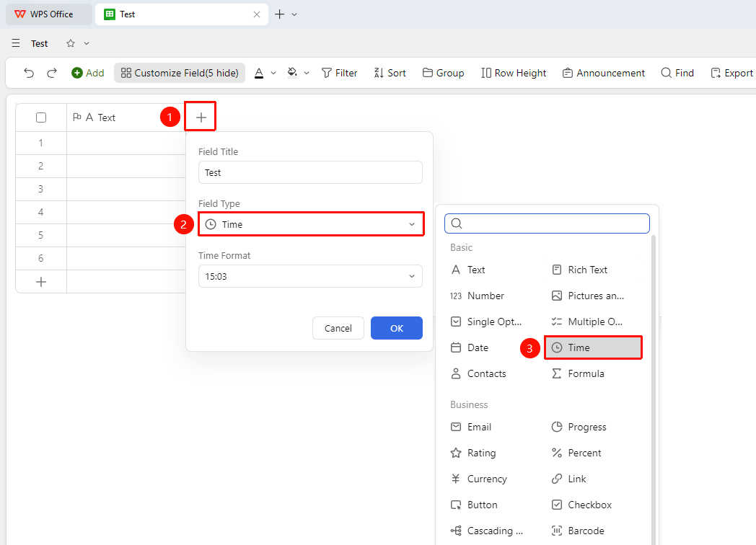
Task: Expand the new-tab dropdown chevron
Action: [x=294, y=14]
